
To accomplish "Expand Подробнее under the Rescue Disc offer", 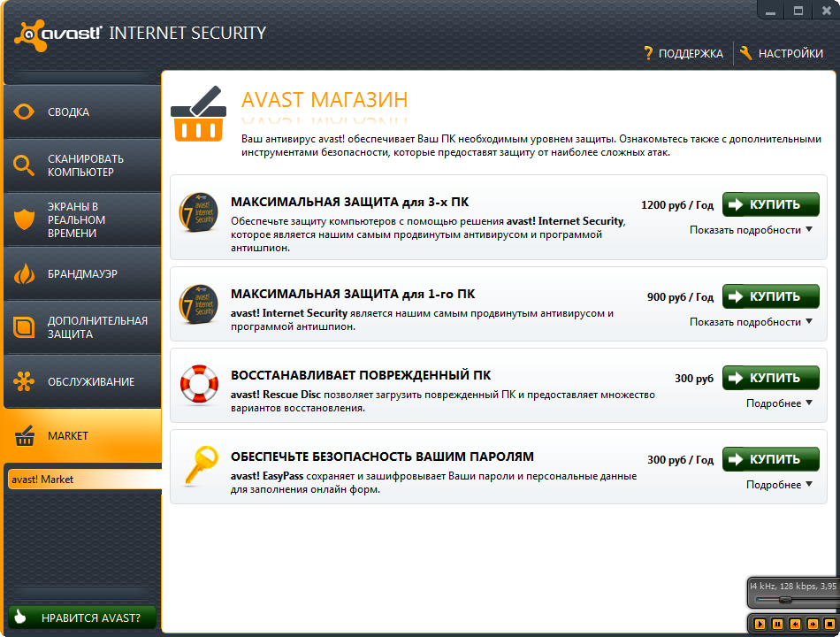I will coord(779,403).
